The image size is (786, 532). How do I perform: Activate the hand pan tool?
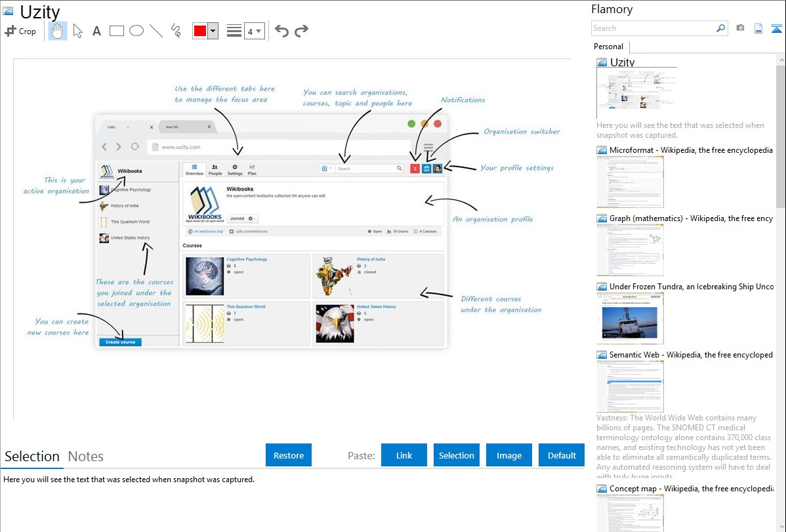pyautogui.click(x=57, y=31)
